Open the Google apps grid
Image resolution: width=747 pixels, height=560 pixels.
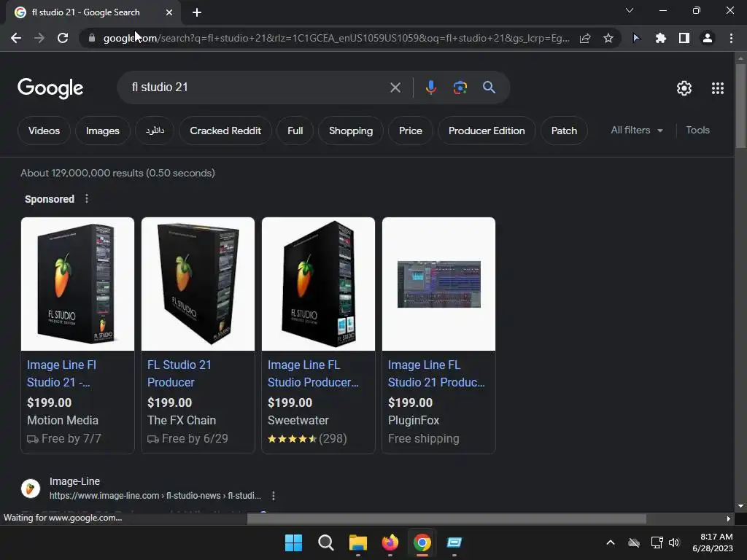coord(718,88)
